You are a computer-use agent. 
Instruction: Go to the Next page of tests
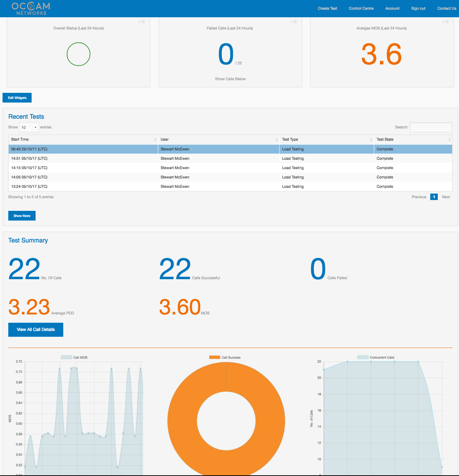(446, 197)
